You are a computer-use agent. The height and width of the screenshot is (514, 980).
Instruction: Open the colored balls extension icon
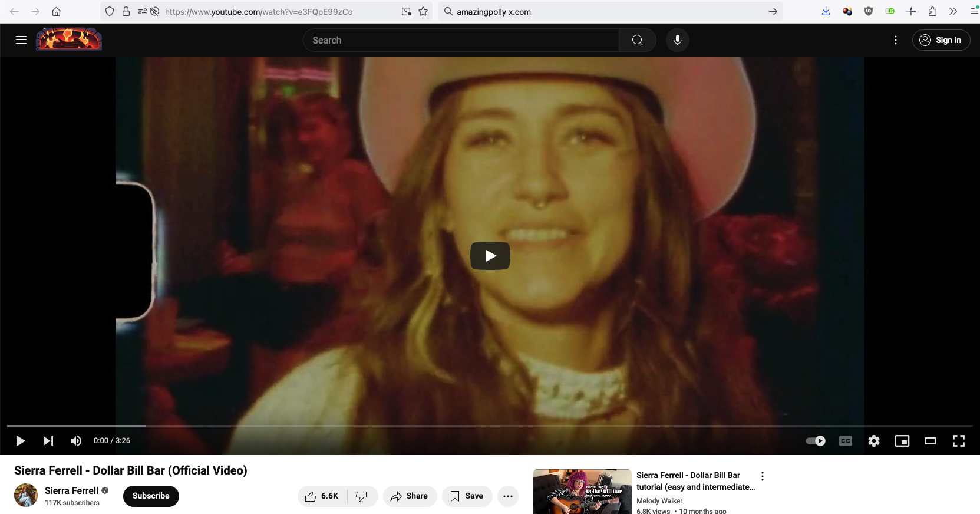[x=847, y=11]
